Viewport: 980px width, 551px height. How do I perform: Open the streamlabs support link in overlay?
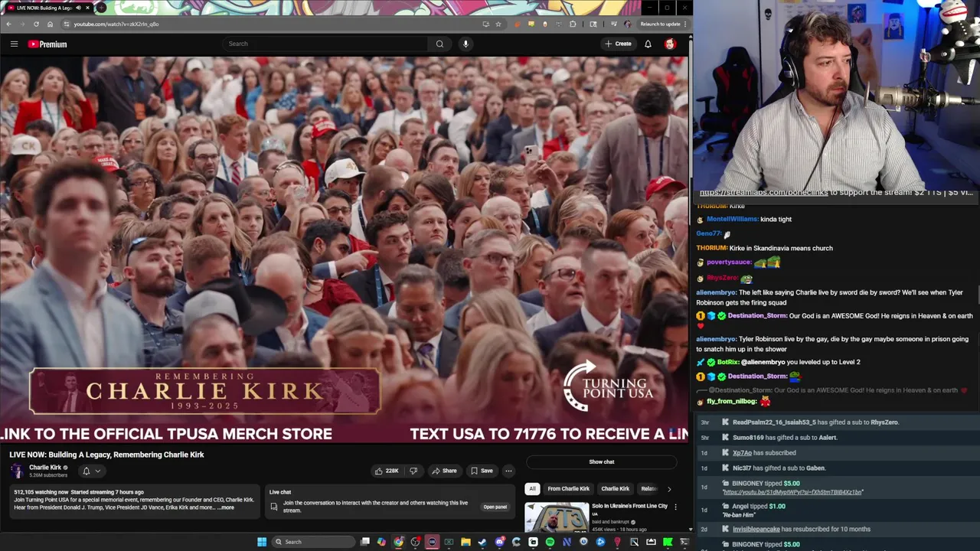tap(763, 193)
